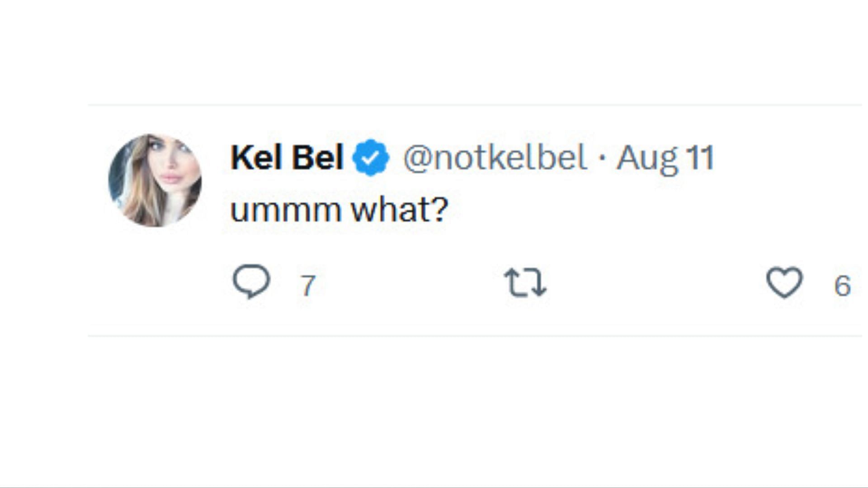
Task: Click the blue verified checkmark badge
Action: [x=371, y=157]
